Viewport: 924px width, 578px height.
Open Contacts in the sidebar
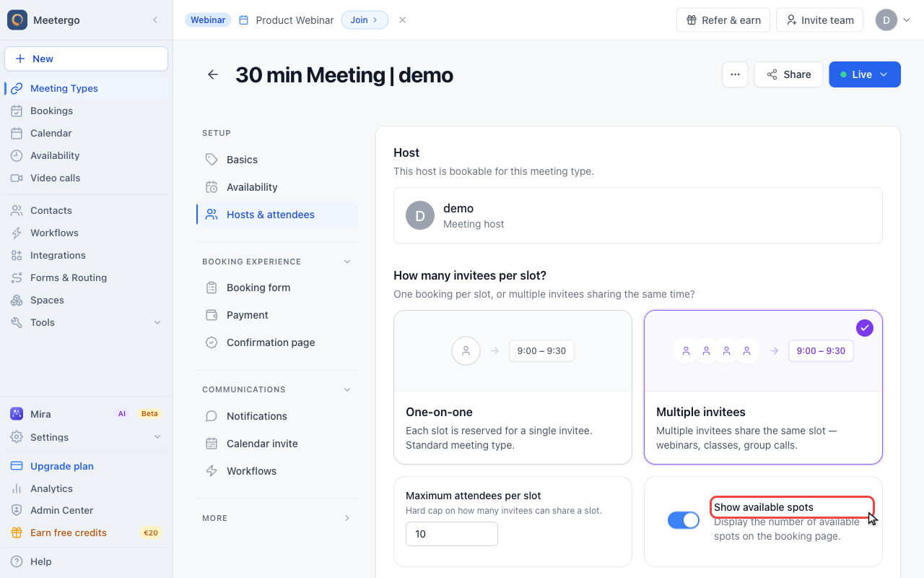(x=86, y=210)
